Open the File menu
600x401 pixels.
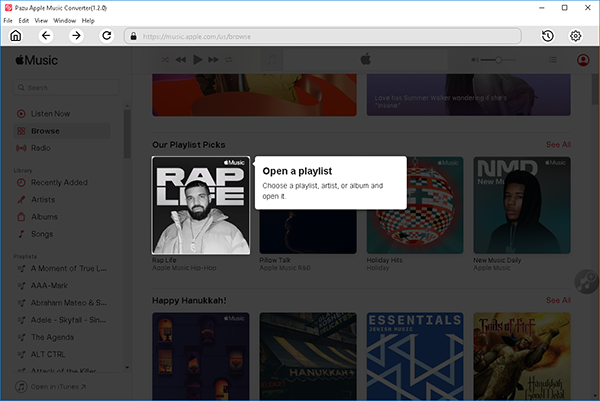tap(9, 20)
